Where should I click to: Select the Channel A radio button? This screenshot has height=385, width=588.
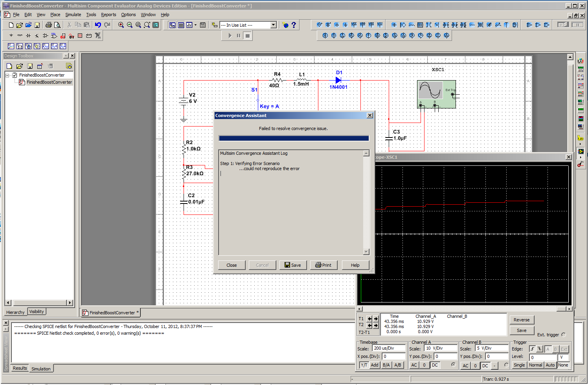pos(453,365)
